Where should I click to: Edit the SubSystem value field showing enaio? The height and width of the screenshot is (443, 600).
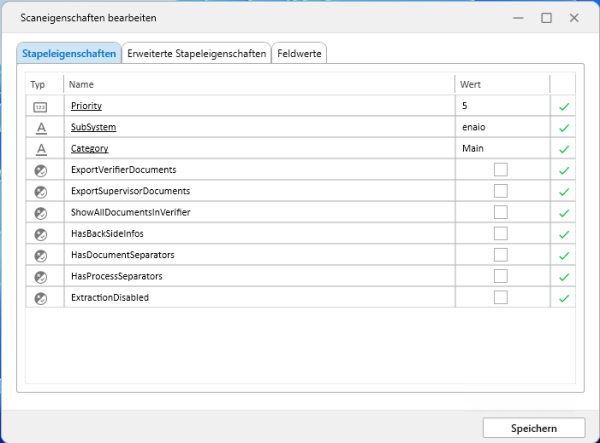tap(500, 127)
